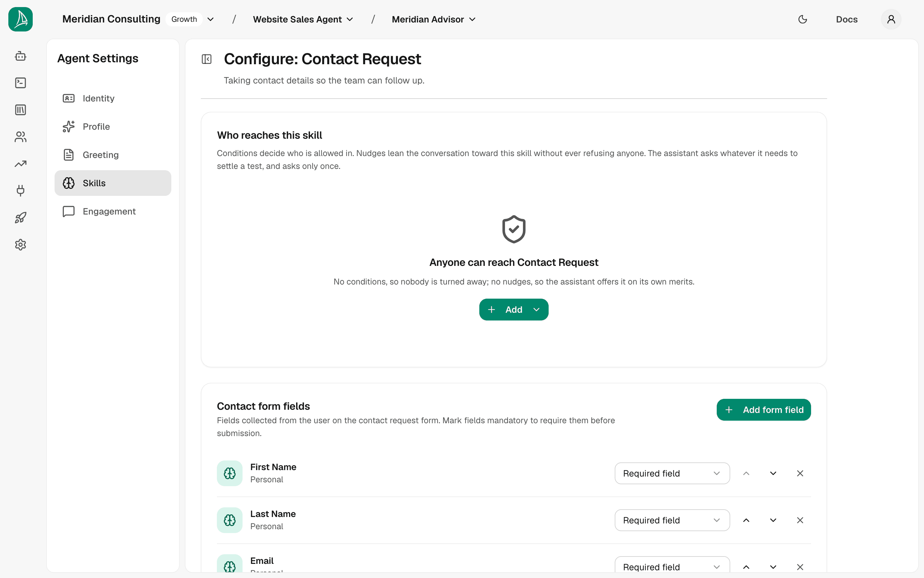Remove the Email field

point(800,567)
